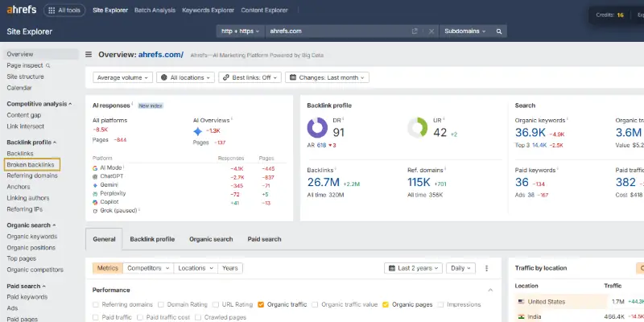644x322 pixels.
Task: Open Average volume dropdown
Action: tap(122, 77)
